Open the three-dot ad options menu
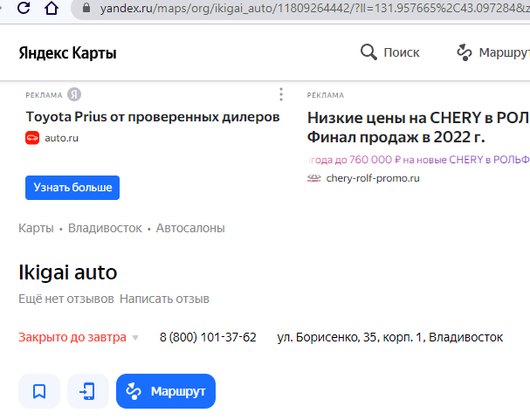This screenshot has width=530, height=420. pos(281,94)
